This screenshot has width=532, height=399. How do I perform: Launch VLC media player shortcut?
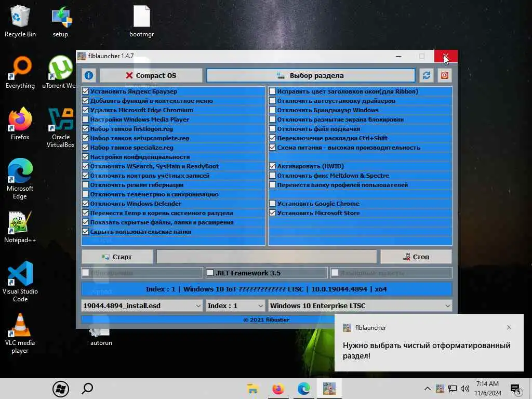(20, 333)
